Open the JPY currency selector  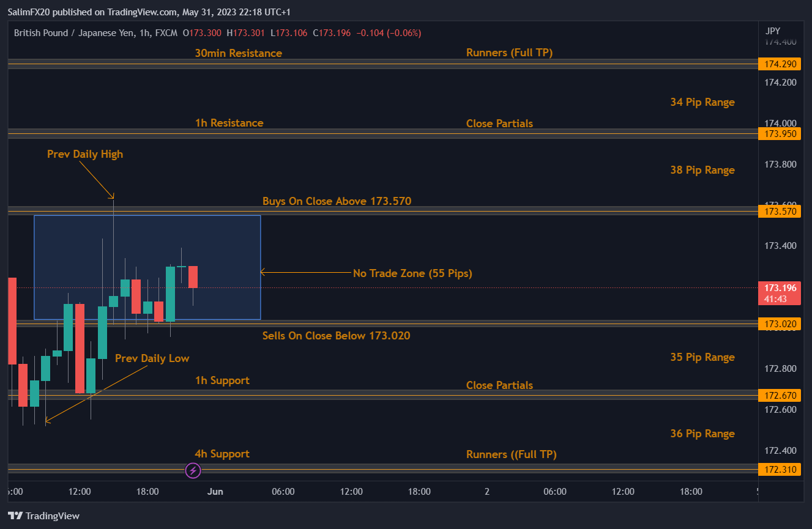[773, 31]
